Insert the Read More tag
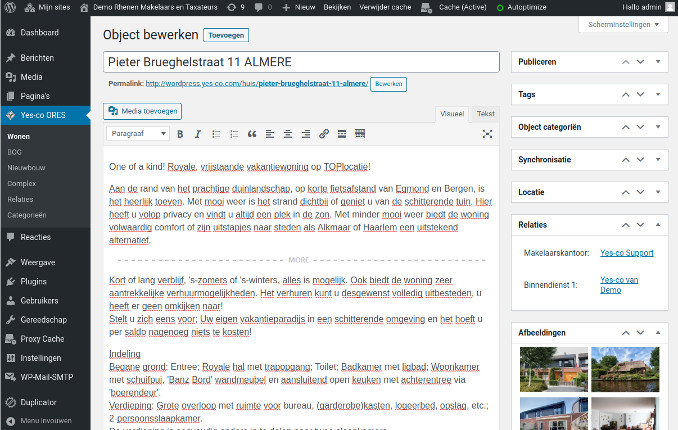678x430 pixels. 342,134
